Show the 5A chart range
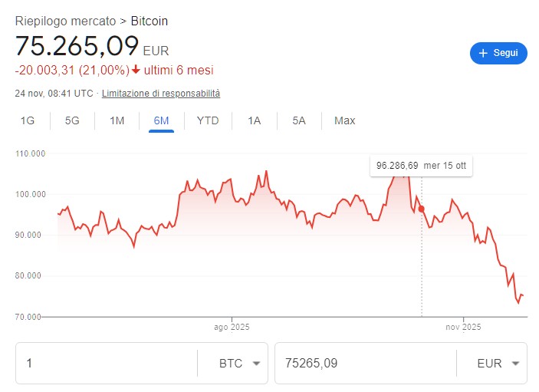This screenshot has height=392, width=539. 299,120
